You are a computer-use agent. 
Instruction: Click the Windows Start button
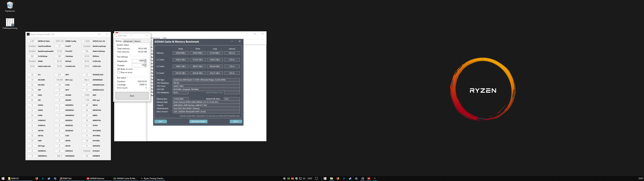click(x=3, y=178)
